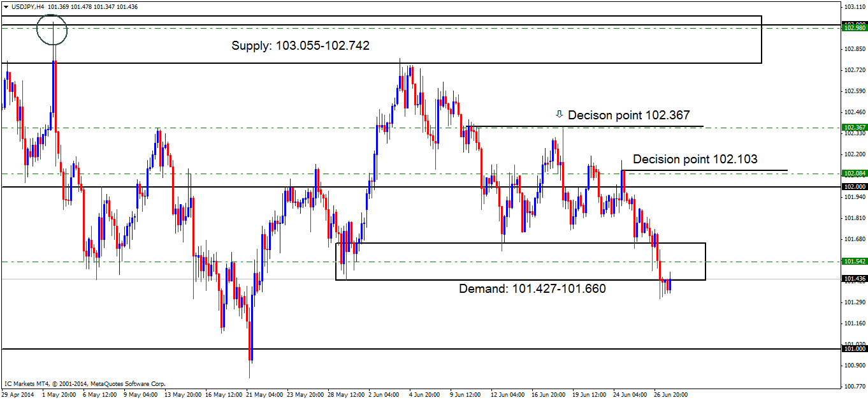The width and height of the screenshot is (868, 400).
Task: Click the '24 Jun 04:00' time axis label
Action: coord(631,394)
